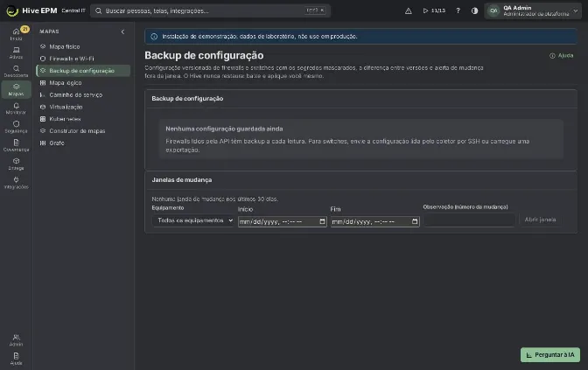Screen dimensions: 588x370
Task: Click the Início date-time field
Action: coord(283,221)
